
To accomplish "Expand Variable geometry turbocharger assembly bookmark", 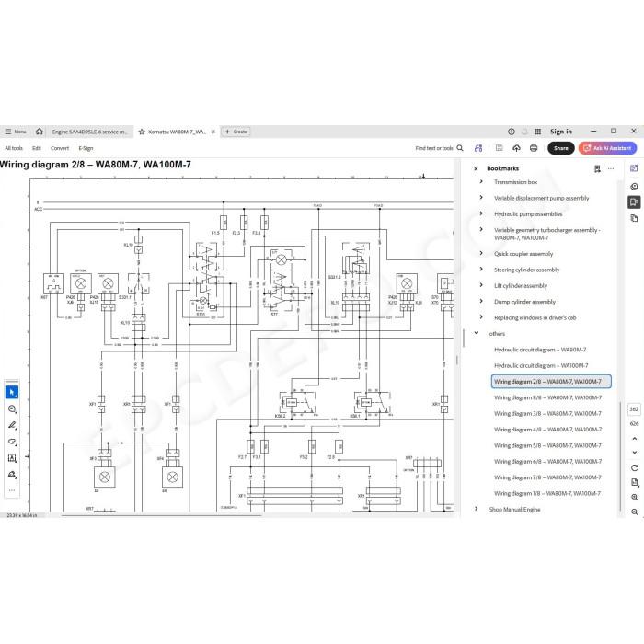I will click(x=481, y=230).
